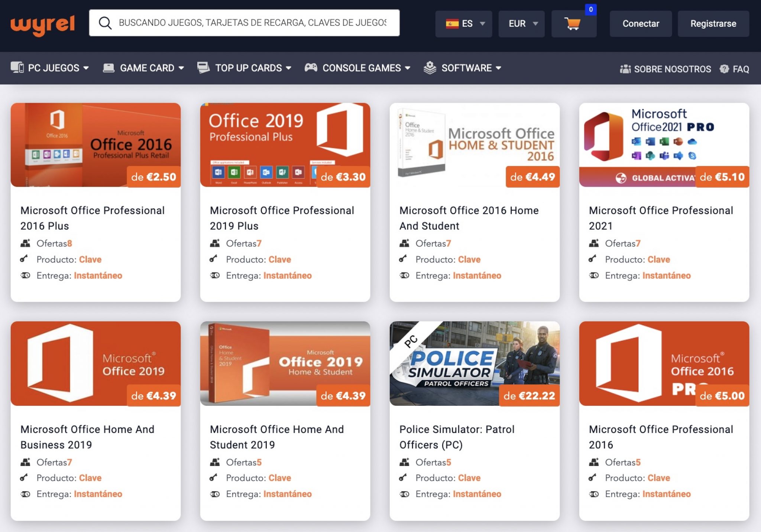This screenshot has width=761, height=532.
Task: Click the Police Simulator product thumbnail
Action: coord(474,363)
